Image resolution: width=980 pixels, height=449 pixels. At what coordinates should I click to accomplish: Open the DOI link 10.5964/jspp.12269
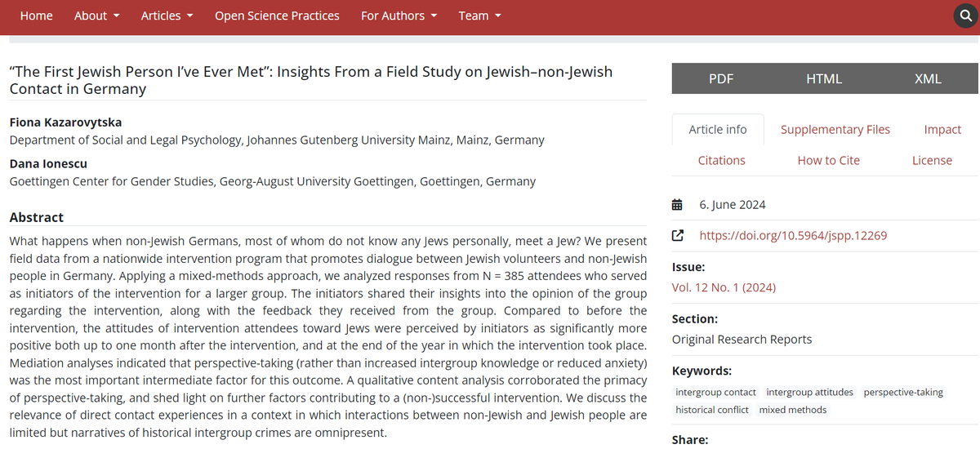coord(793,236)
